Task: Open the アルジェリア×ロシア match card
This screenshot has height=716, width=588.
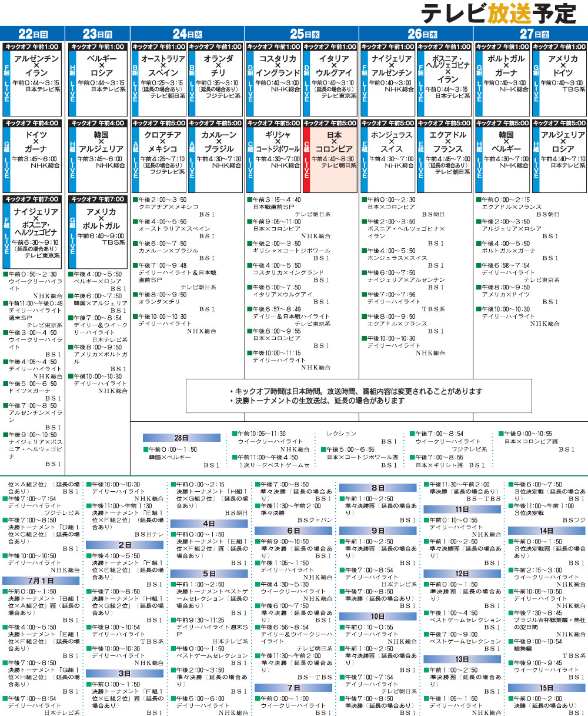Action: click(x=560, y=156)
